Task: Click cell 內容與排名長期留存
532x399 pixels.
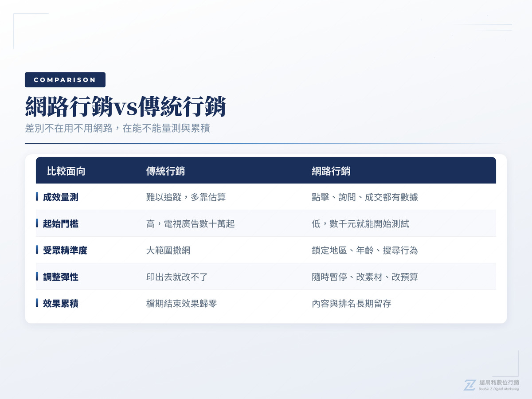Action: click(x=352, y=304)
